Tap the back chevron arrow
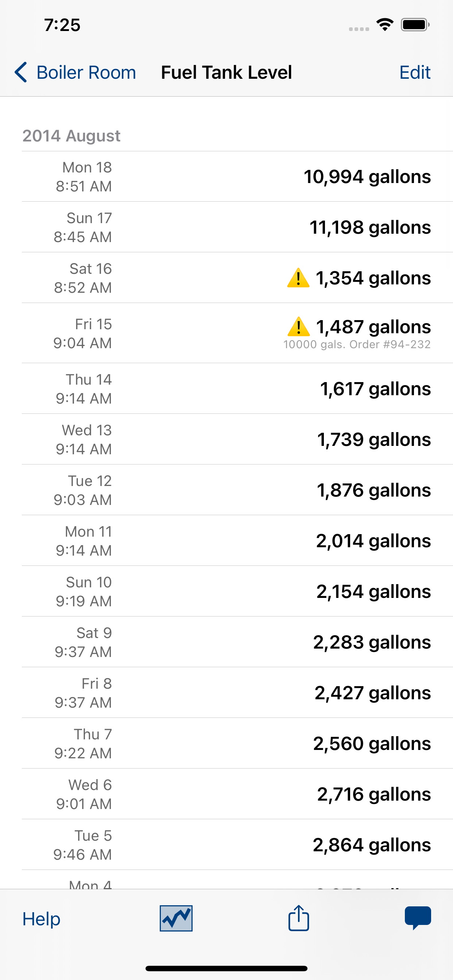This screenshot has width=453, height=980. pos(21,72)
